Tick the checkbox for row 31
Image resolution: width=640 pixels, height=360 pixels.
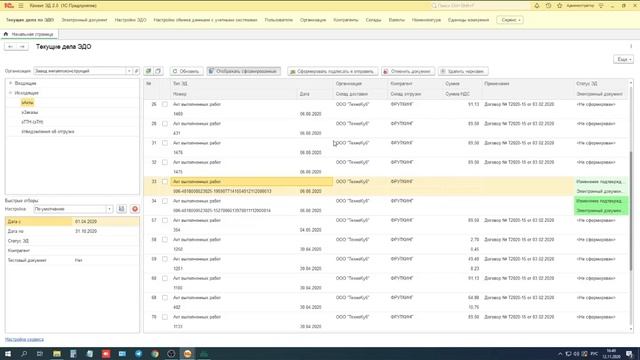165,143
